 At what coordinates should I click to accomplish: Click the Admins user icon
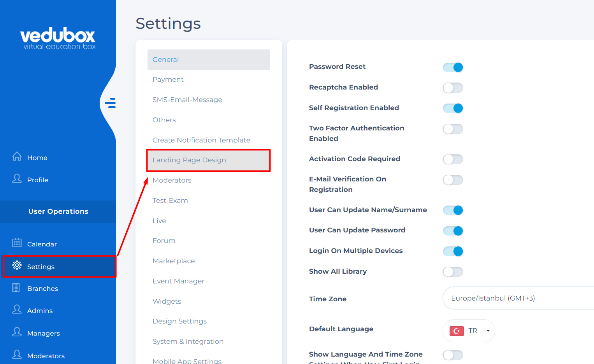pyautogui.click(x=17, y=309)
